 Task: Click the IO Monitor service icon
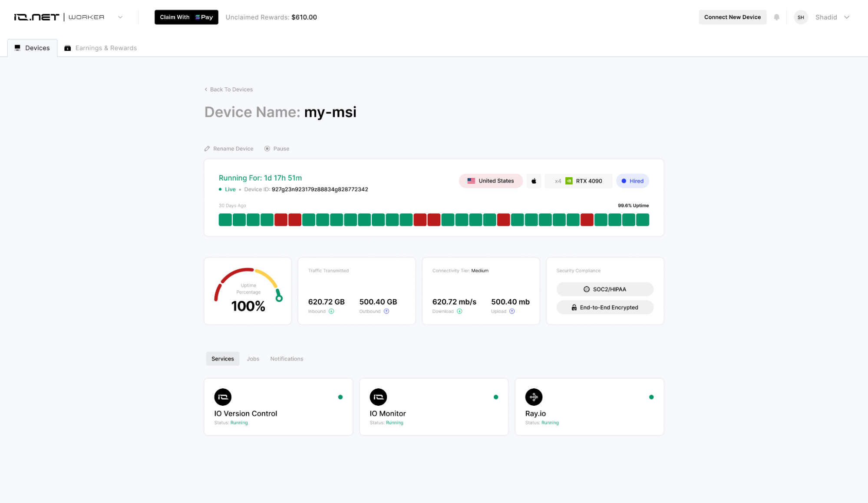click(378, 397)
